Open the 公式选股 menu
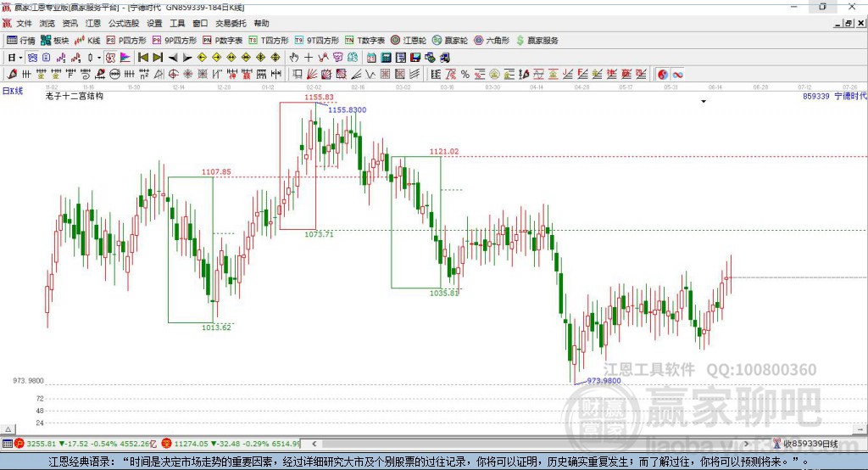Image resolution: width=868 pixels, height=470 pixels. tap(124, 23)
